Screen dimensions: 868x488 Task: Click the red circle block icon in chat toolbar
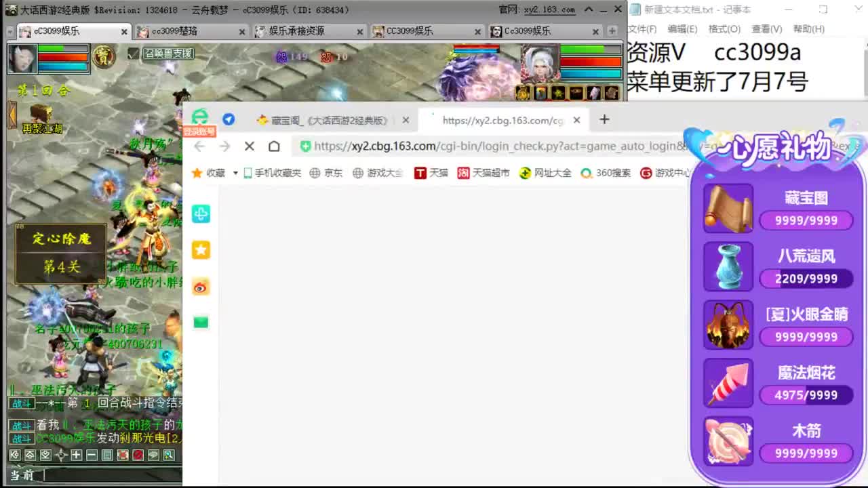(138, 455)
